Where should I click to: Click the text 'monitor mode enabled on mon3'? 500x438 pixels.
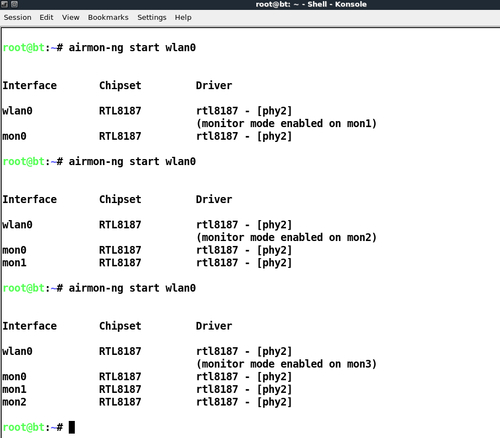[x=286, y=364]
